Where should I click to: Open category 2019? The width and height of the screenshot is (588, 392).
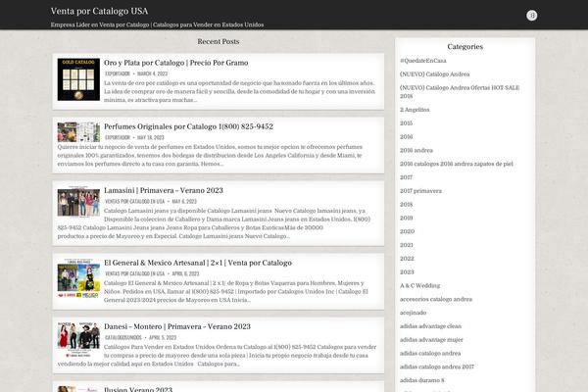coord(406,218)
